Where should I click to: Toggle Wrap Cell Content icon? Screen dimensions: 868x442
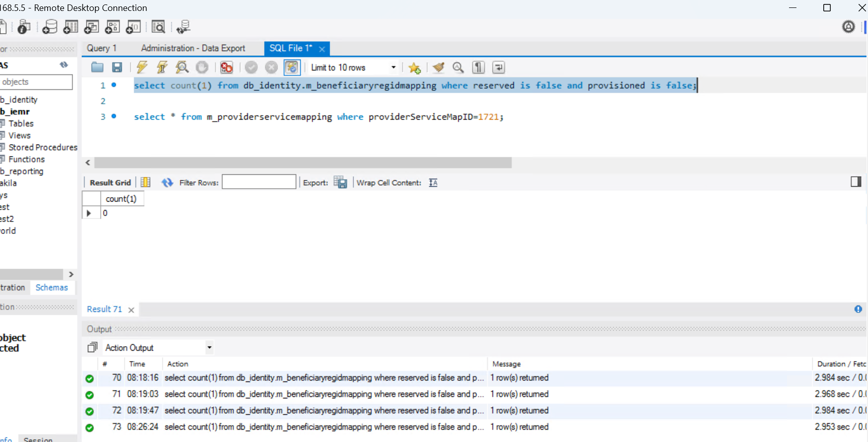433,183
